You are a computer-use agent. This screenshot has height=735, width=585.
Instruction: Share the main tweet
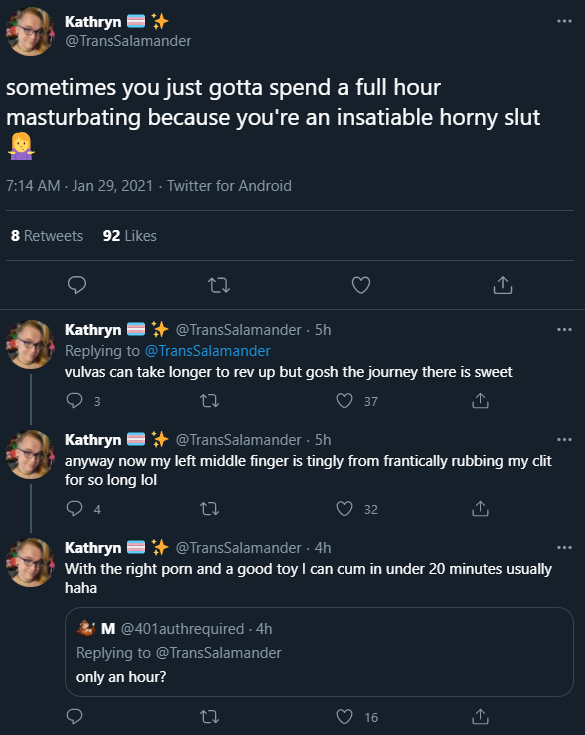(x=502, y=285)
